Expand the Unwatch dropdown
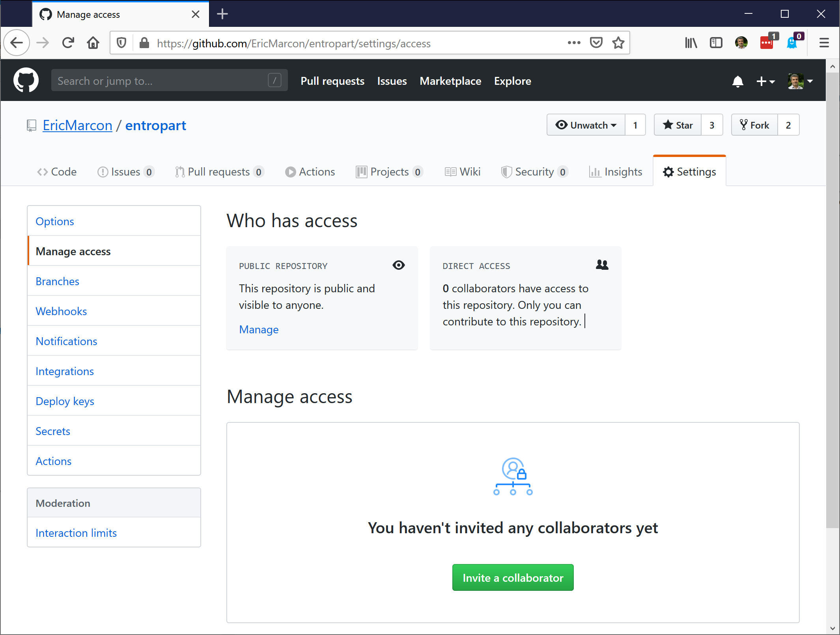 pyautogui.click(x=586, y=125)
